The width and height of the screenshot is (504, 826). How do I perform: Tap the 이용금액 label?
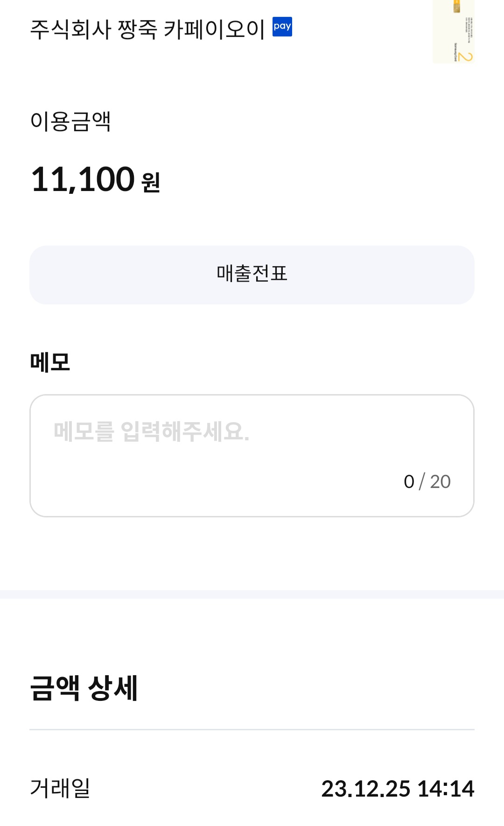pyautogui.click(x=70, y=121)
